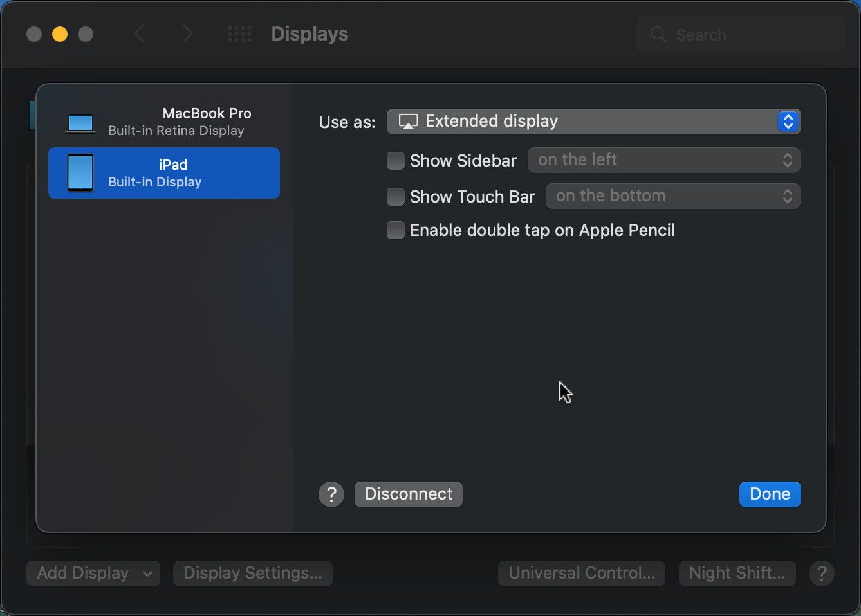861x616 pixels.
Task: Select the iPad display in sidebar
Action: coord(163,173)
